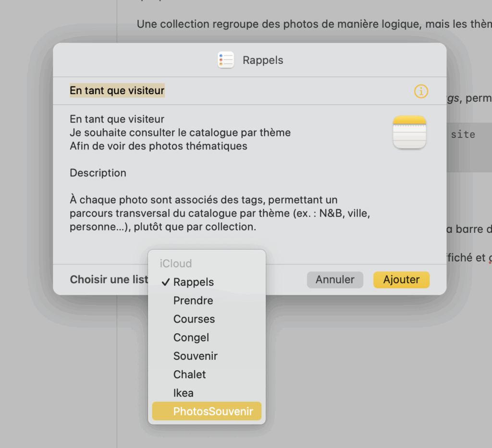Select the Chalet list
This screenshot has height=448, width=492.
point(190,375)
